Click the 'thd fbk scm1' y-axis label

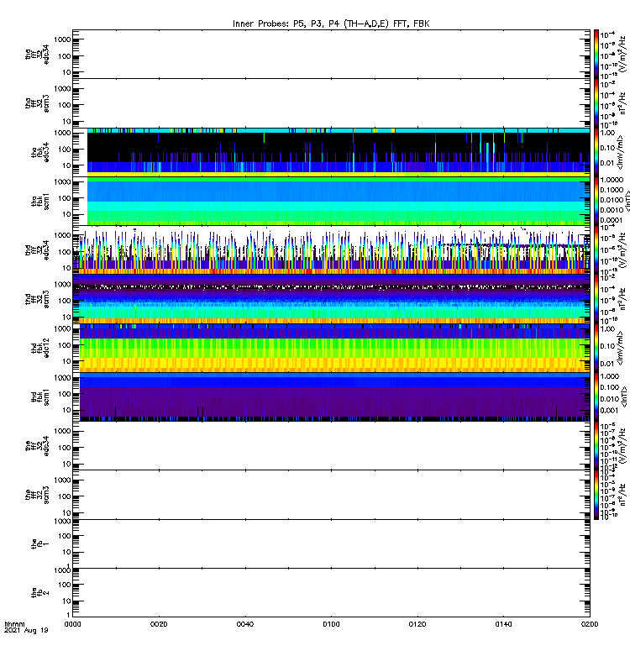pos(40,396)
